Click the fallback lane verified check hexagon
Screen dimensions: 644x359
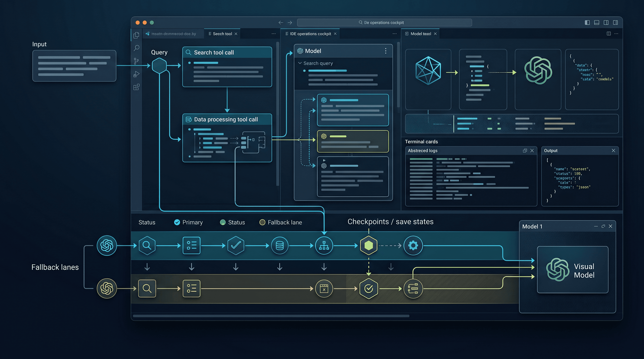coord(369,289)
